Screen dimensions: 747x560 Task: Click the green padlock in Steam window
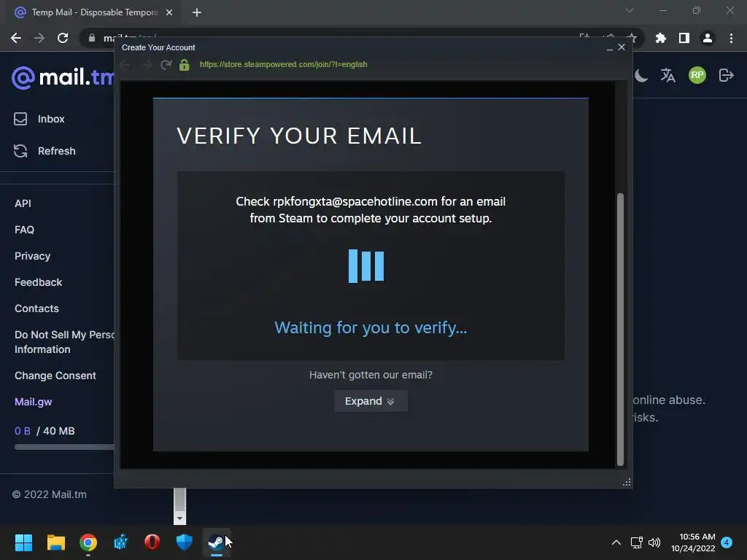[x=185, y=64]
